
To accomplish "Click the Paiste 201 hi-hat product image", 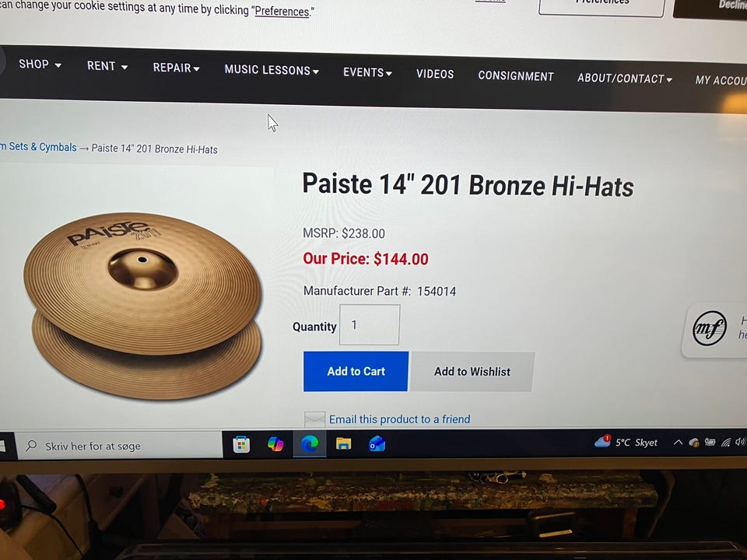I will tap(143, 306).
